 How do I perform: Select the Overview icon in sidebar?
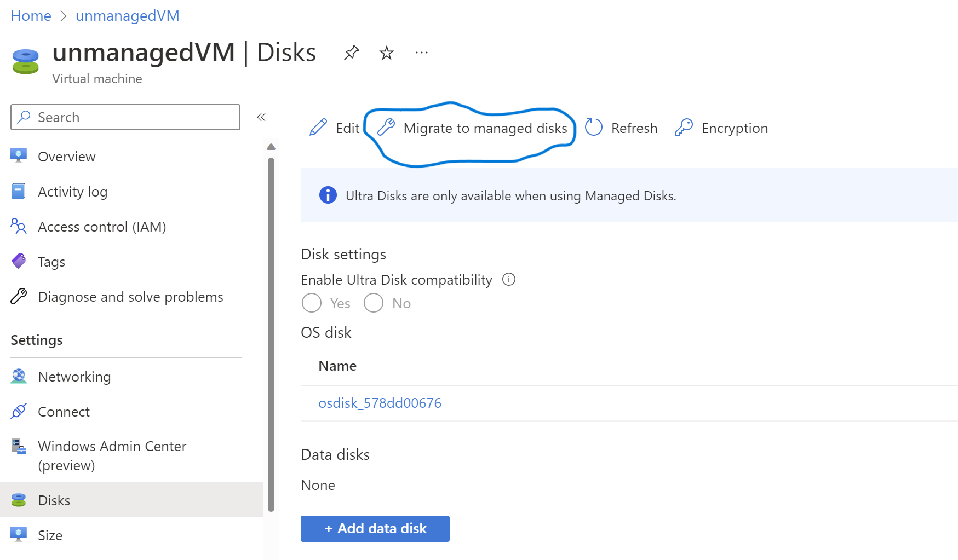click(19, 156)
